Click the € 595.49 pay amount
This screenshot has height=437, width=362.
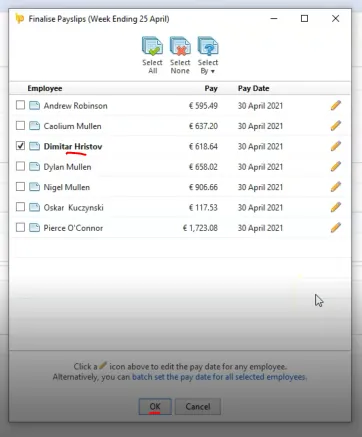pos(203,106)
